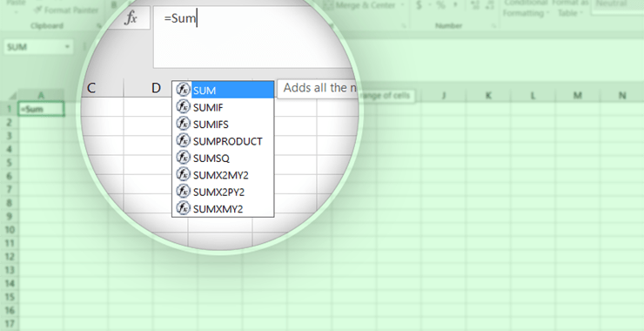
Task: Select row 1 header
Action: (x=9, y=109)
